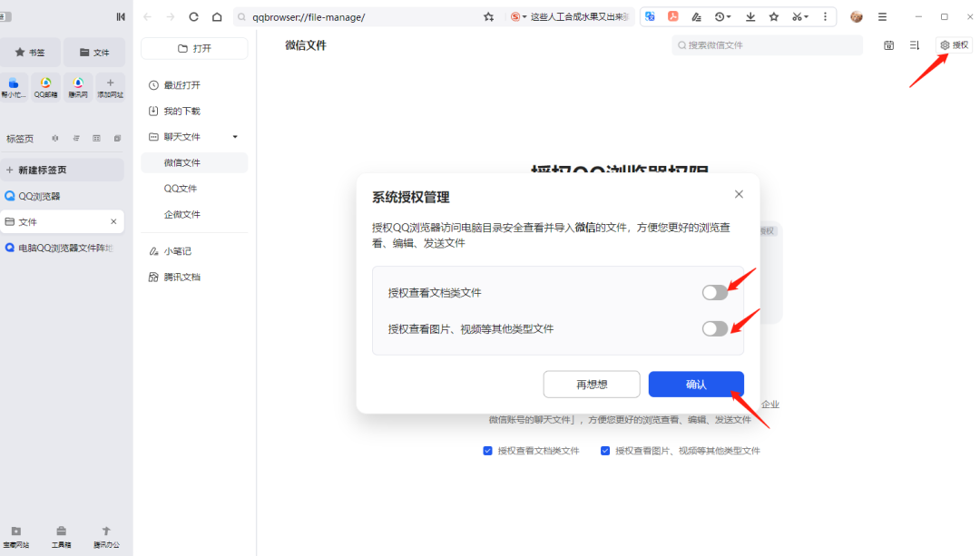
Task: Open 小笔记 in the sidebar
Action: [194, 251]
